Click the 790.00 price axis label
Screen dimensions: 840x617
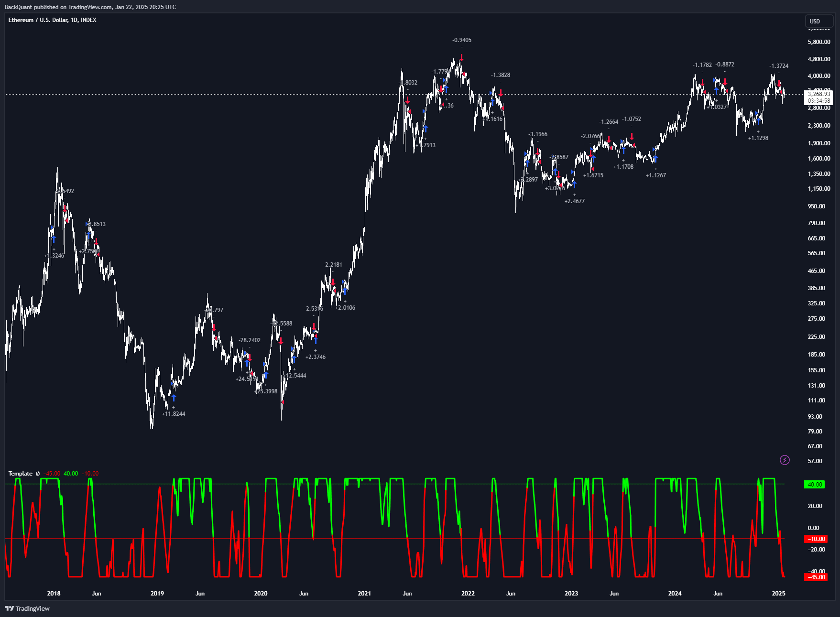pos(817,223)
